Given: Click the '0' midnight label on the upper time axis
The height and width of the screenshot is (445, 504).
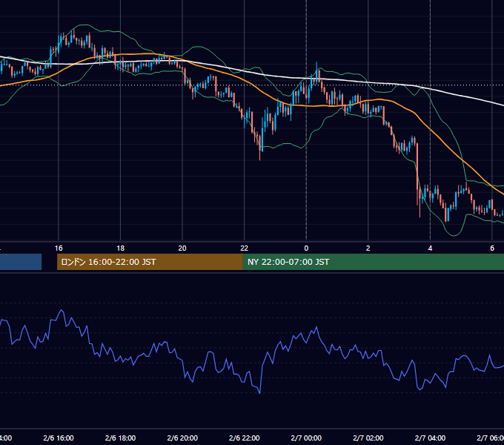Looking at the screenshot, I should click(306, 248).
